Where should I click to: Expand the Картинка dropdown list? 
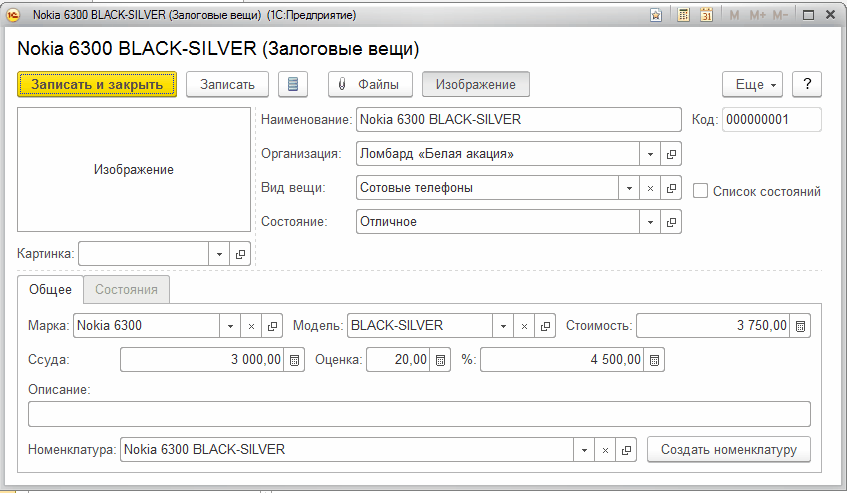(x=219, y=254)
